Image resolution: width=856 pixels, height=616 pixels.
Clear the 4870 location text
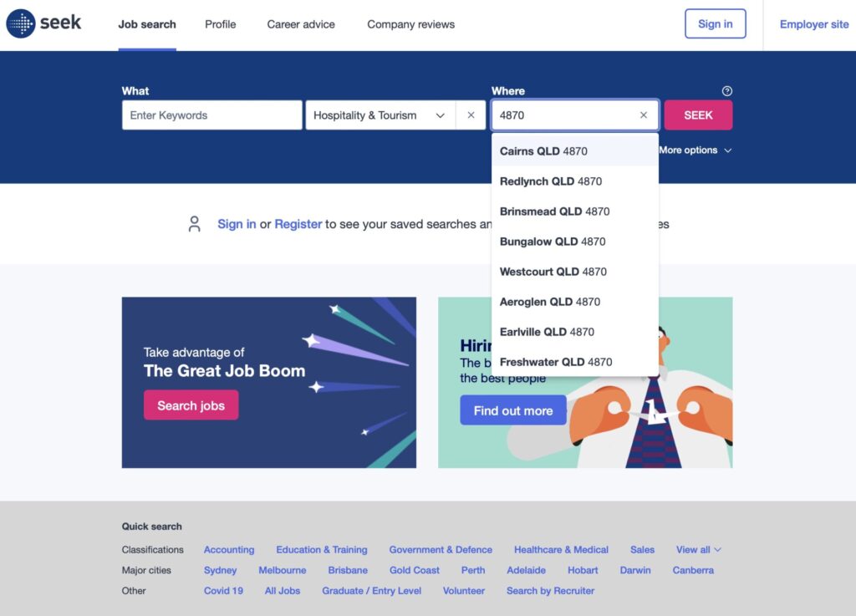click(x=643, y=115)
